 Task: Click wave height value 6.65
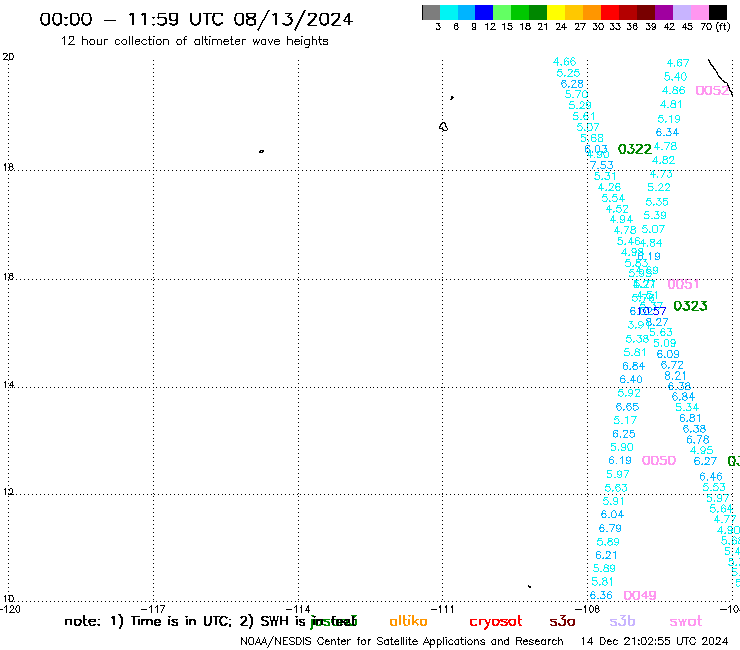click(x=627, y=407)
